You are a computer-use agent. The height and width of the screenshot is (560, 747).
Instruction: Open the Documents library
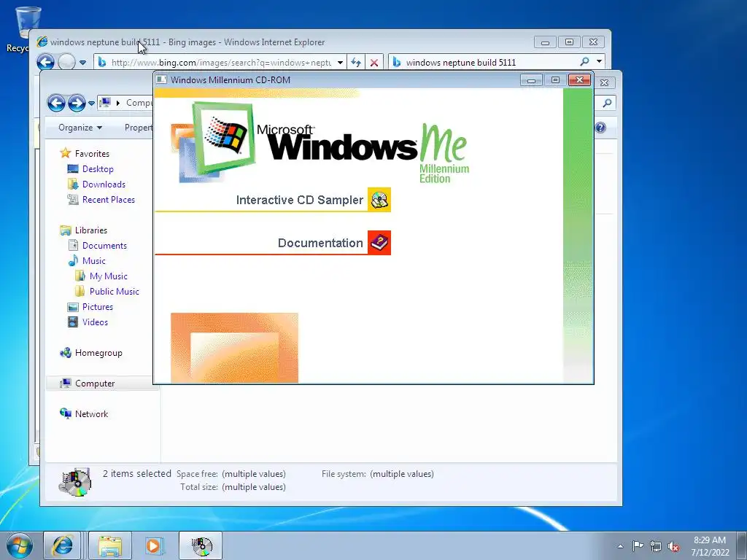[x=104, y=246]
